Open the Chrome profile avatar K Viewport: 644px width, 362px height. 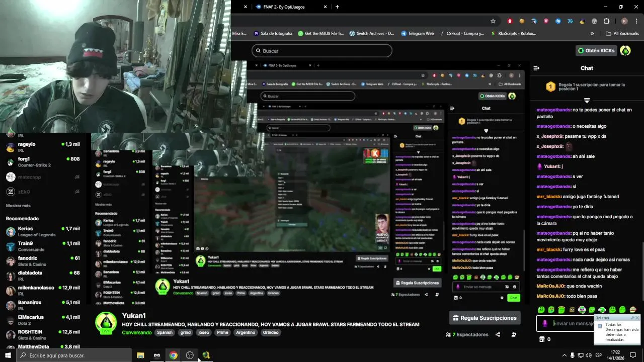pos(624,21)
